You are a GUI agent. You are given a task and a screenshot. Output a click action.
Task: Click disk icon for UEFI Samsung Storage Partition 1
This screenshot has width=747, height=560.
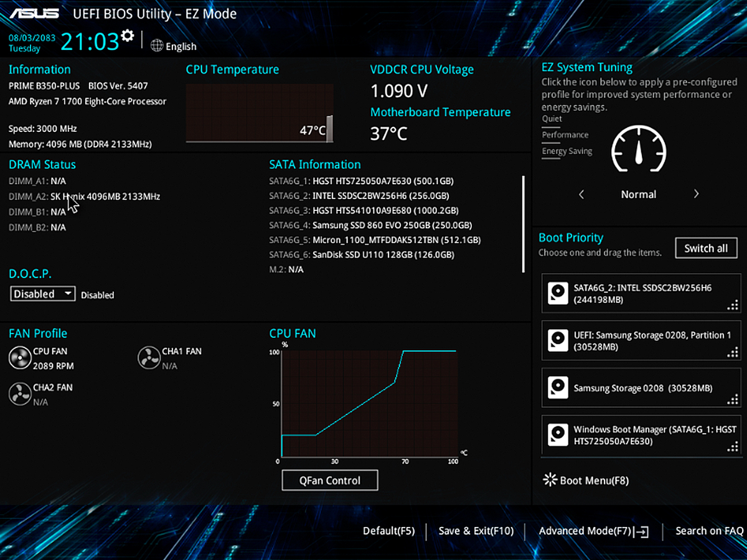[x=558, y=340]
